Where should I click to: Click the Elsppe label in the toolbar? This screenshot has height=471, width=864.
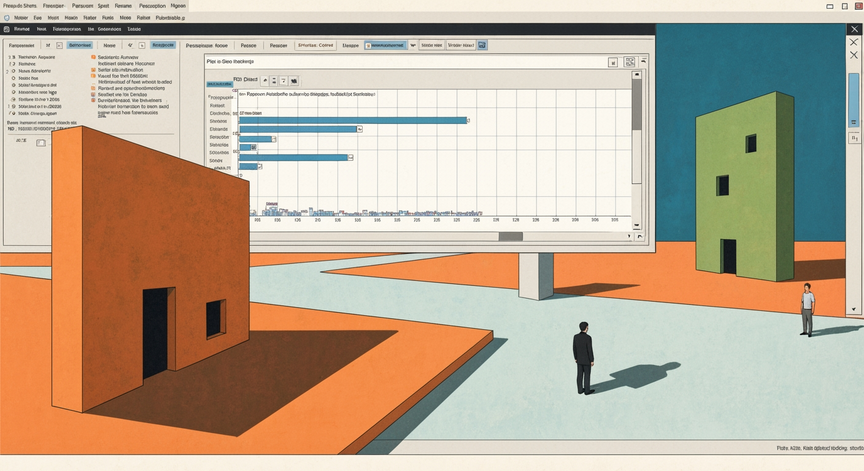pyautogui.click(x=350, y=46)
